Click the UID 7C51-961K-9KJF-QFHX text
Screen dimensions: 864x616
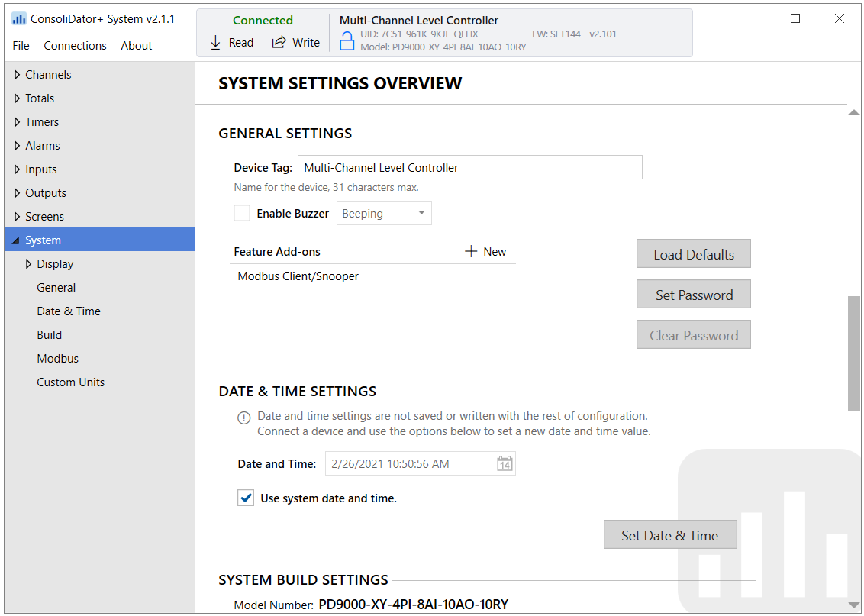[x=419, y=34]
